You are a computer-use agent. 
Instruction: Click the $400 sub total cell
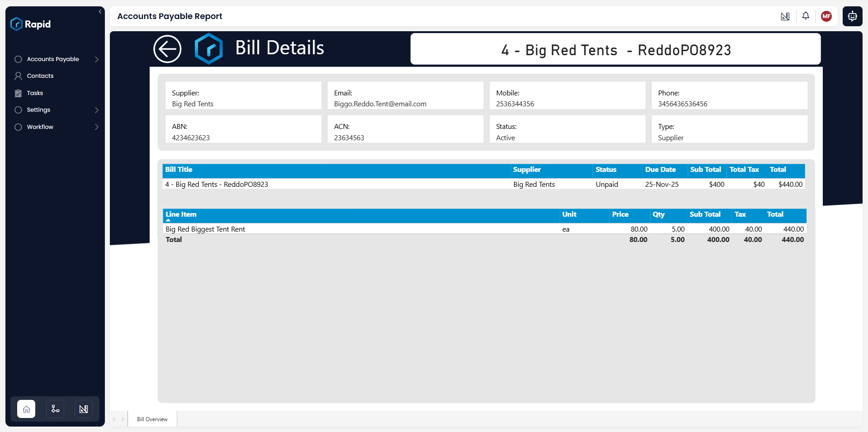pos(717,185)
